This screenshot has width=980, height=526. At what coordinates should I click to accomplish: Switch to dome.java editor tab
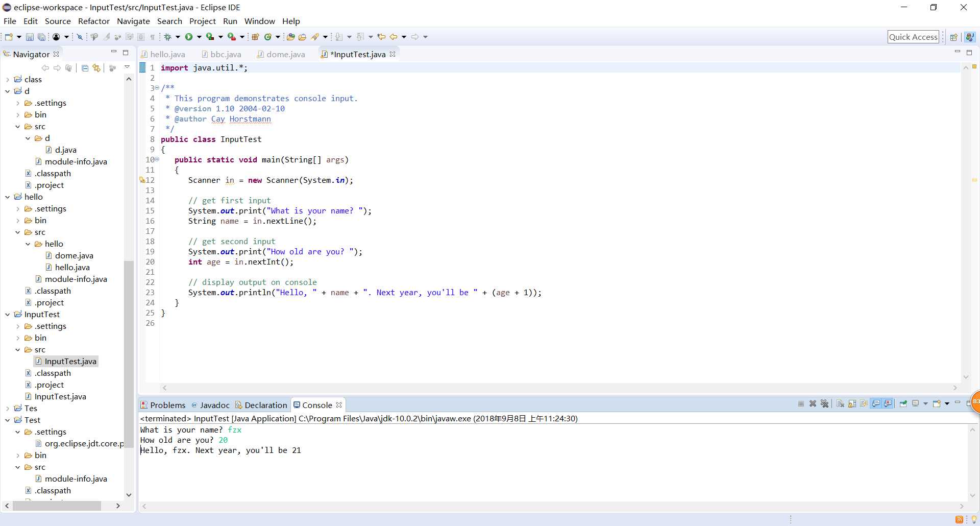pyautogui.click(x=281, y=54)
